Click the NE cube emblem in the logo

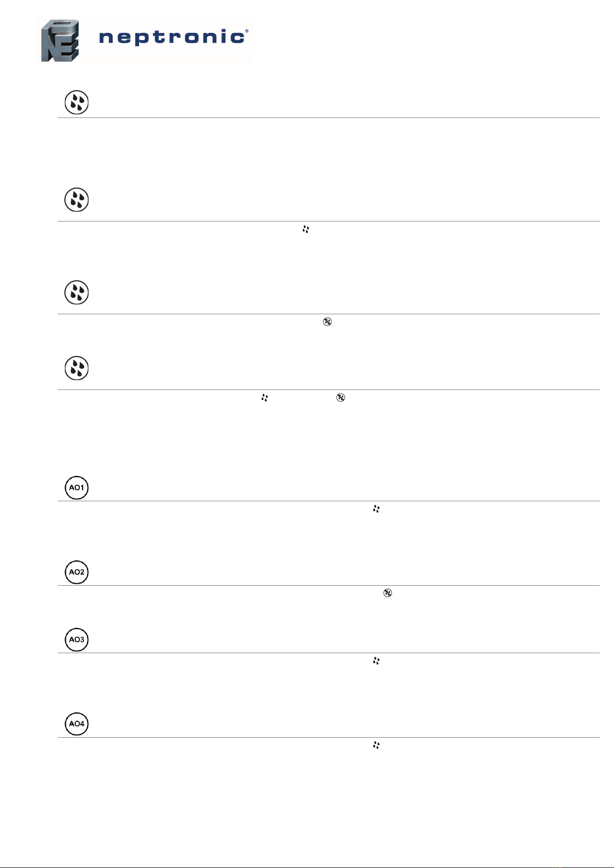tap(60, 41)
